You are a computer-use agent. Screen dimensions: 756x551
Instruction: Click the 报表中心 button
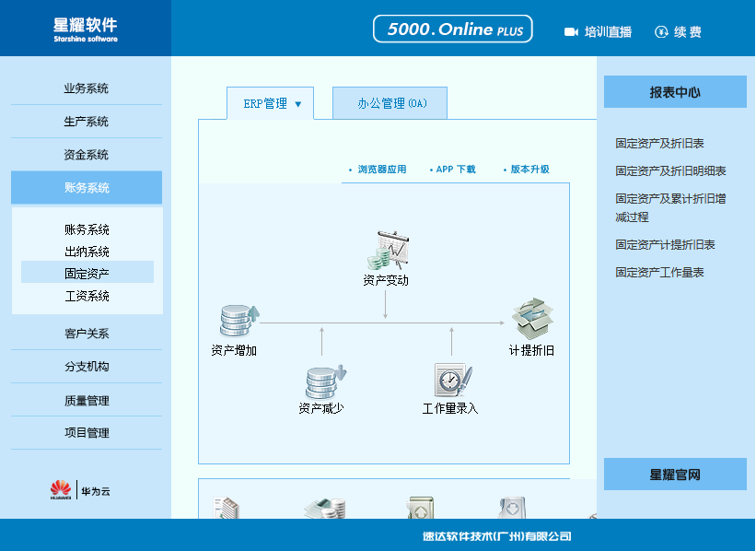pyautogui.click(x=675, y=91)
